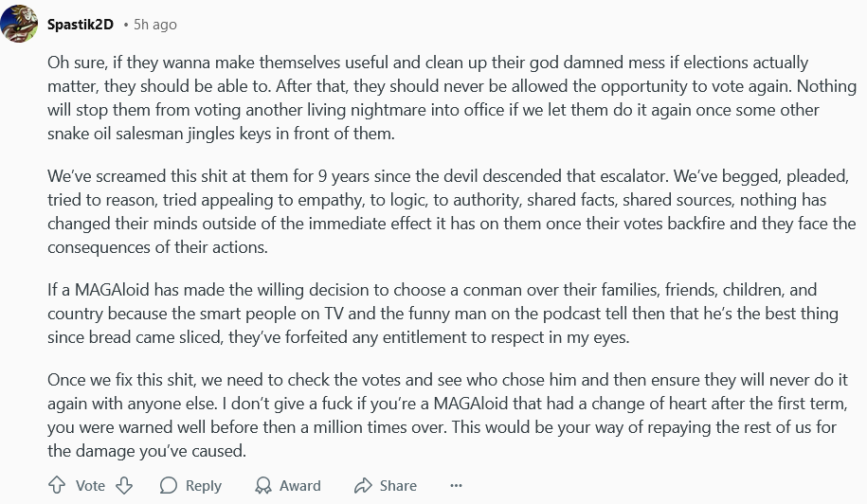
Task: Click the 'Reply' text label
Action: click(203, 485)
